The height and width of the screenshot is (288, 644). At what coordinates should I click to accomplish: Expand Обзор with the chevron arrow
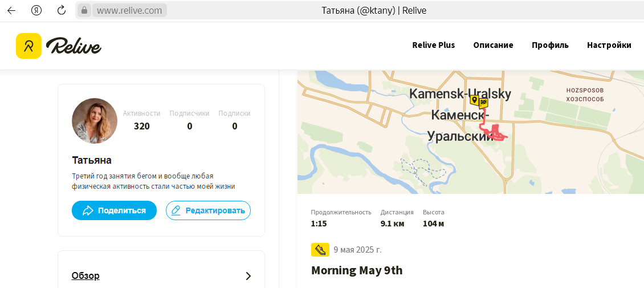248,275
